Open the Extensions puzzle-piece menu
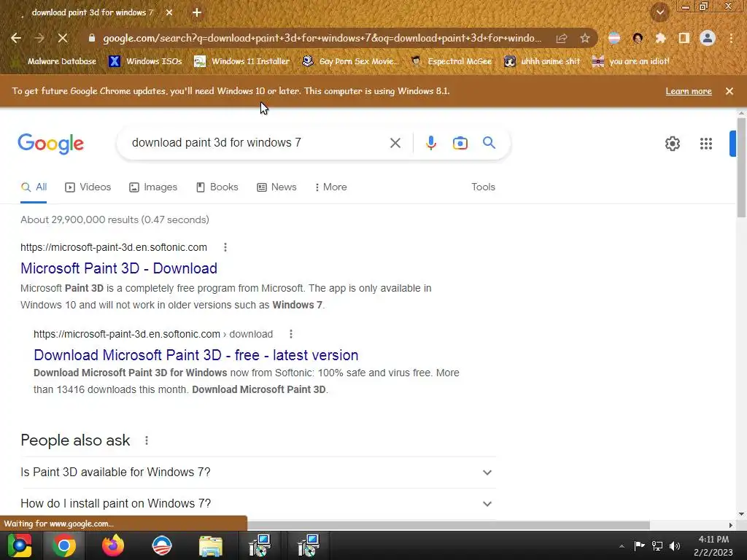The height and width of the screenshot is (560, 747). (661, 38)
